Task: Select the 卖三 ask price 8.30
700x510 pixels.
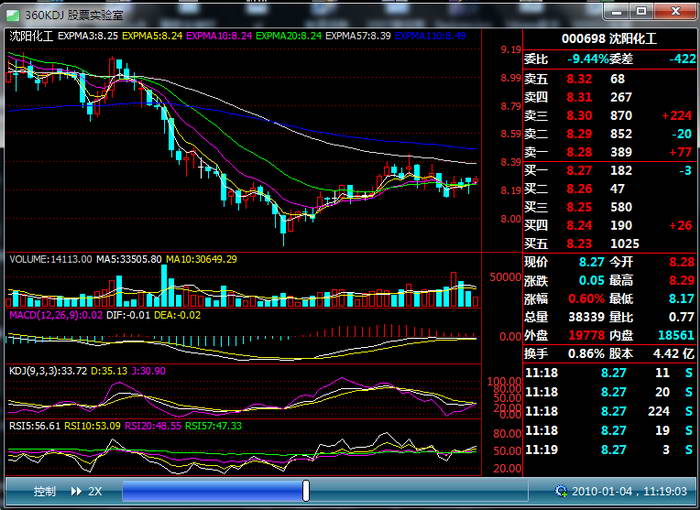Action: click(579, 116)
